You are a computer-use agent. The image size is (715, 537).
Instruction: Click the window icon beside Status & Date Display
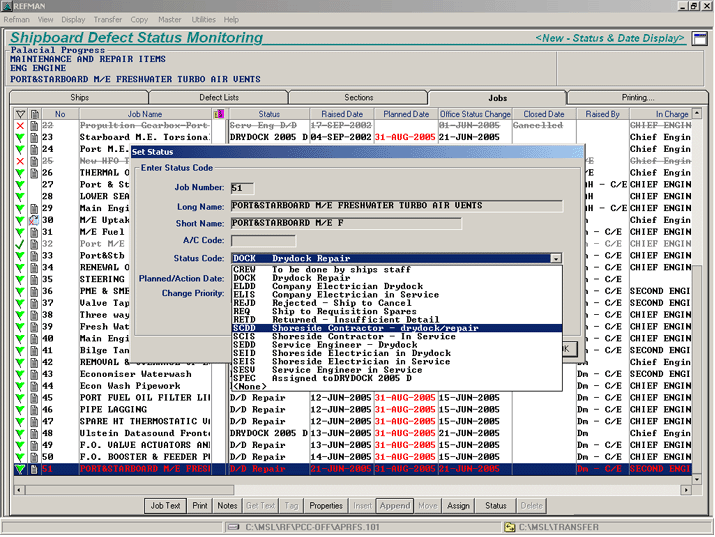click(699, 38)
